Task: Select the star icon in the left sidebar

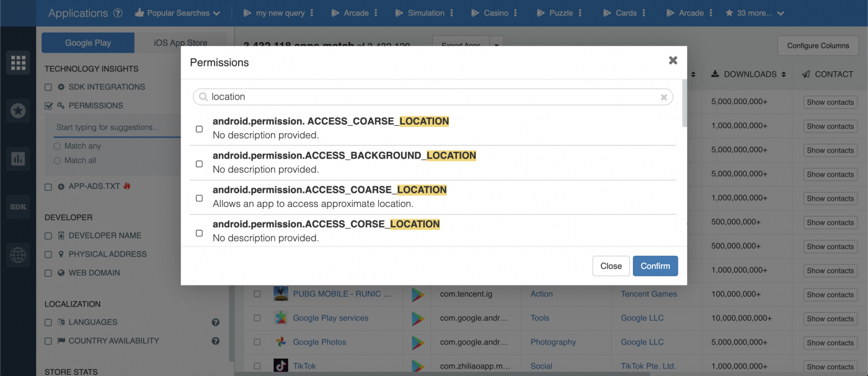Action: point(18,110)
